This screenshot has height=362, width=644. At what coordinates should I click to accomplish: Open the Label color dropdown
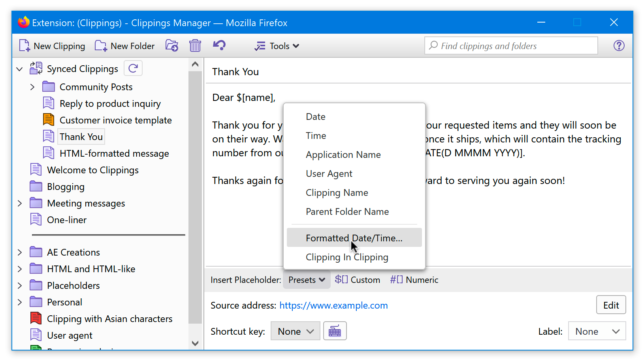[x=597, y=331]
